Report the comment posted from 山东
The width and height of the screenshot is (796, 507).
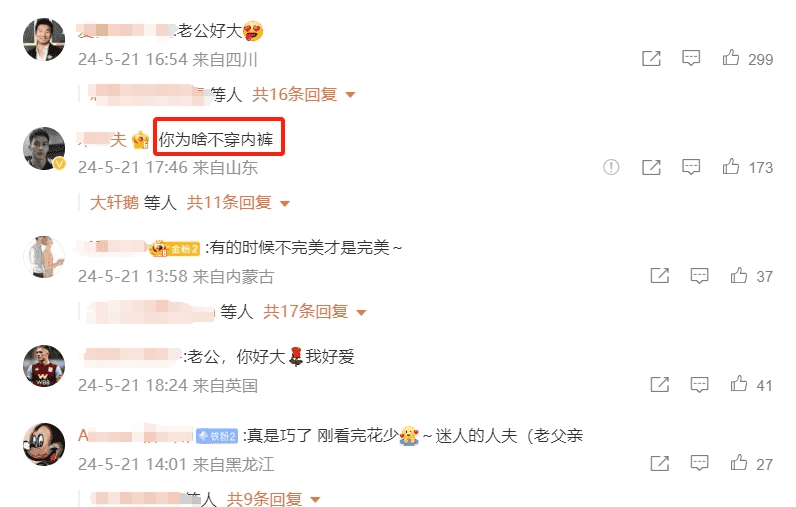611,167
